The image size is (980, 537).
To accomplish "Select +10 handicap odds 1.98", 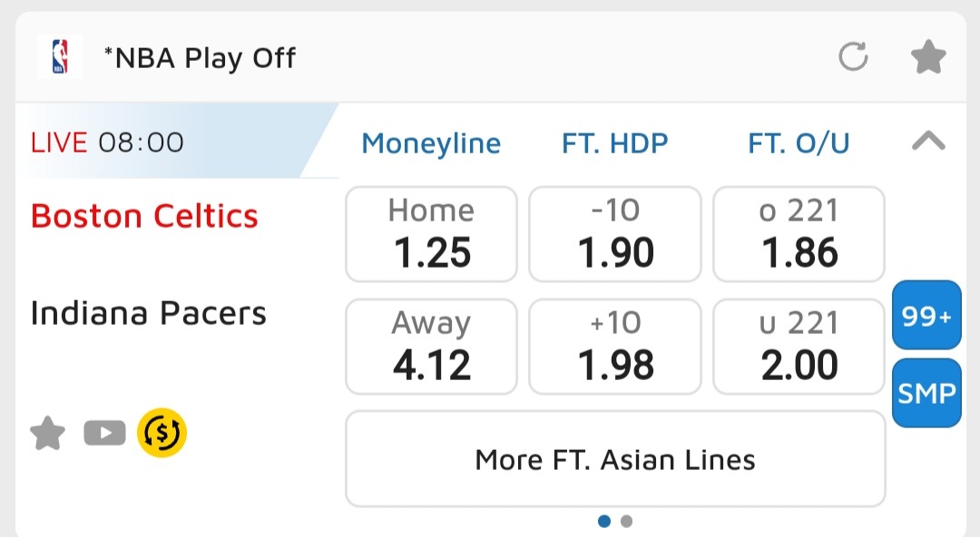I will pyautogui.click(x=615, y=347).
